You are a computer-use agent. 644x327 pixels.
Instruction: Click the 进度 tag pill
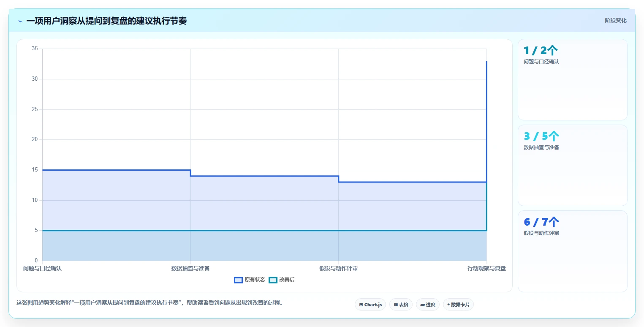[x=428, y=305]
